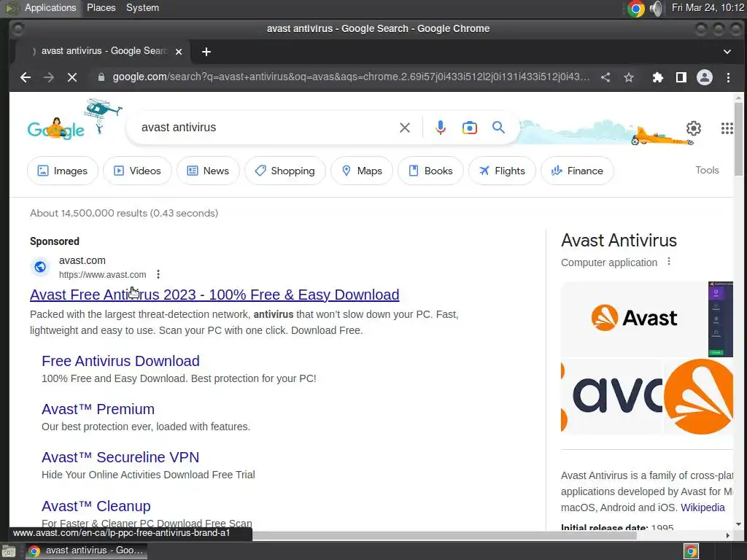Open the Wikipedia link in knowledge panel
This screenshot has width=747, height=560.
coord(703,507)
